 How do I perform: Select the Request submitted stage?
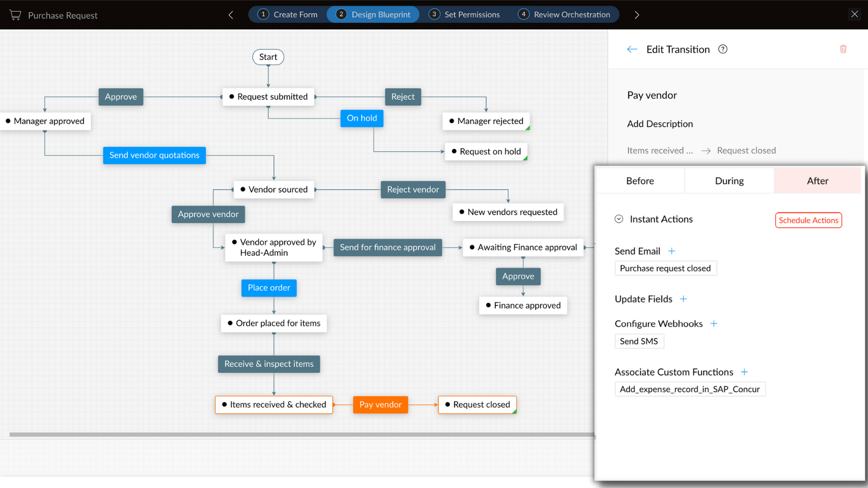[268, 97]
